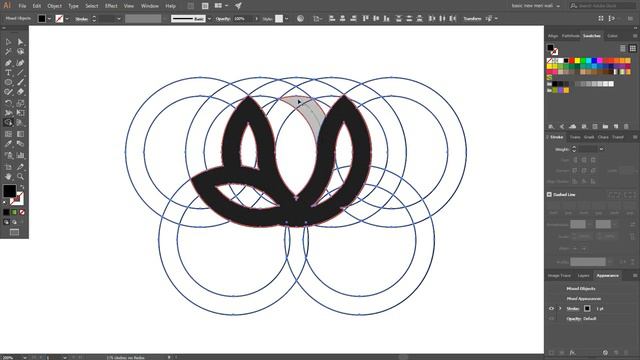This screenshot has width=640, height=360.
Task: Select the Free Transform tool
Action: tap(20, 113)
